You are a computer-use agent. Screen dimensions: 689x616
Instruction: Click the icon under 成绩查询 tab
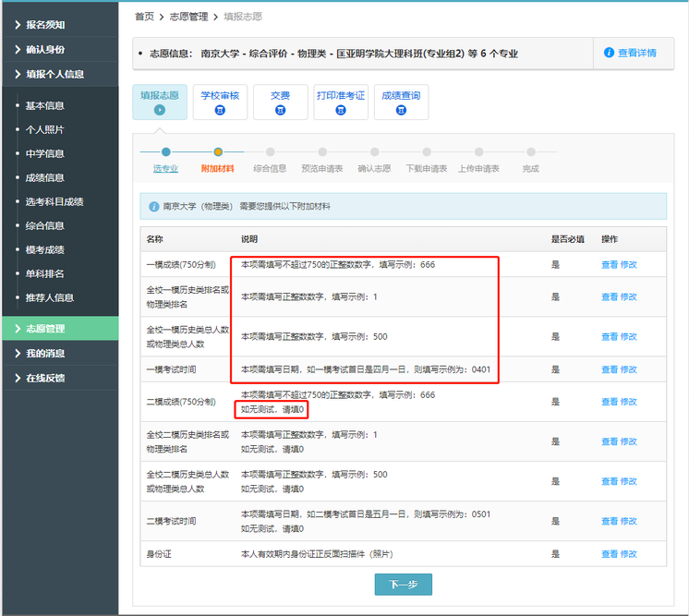point(401,110)
